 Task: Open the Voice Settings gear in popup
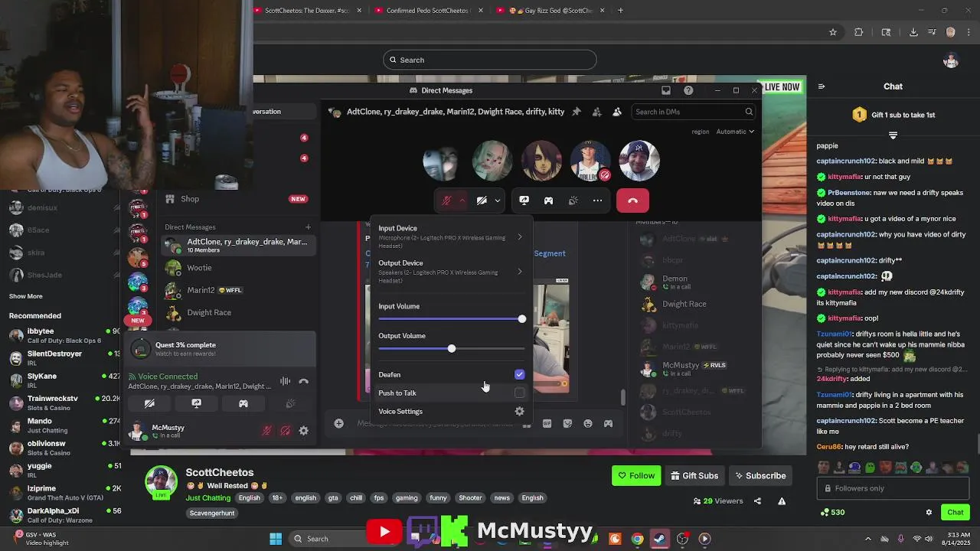(x=520, y=411)
